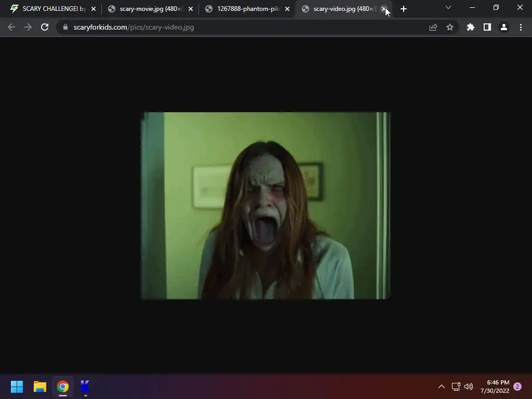Open the Extensions puzzle icon

[471, 27]
